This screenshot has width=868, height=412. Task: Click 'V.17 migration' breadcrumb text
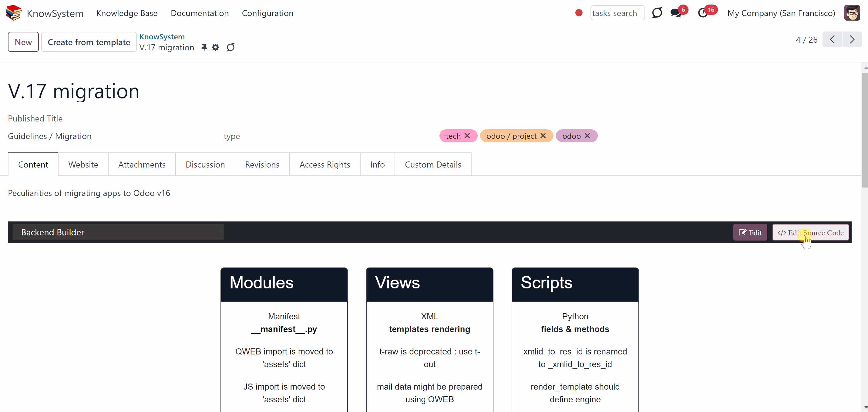(x=167, y=48)
